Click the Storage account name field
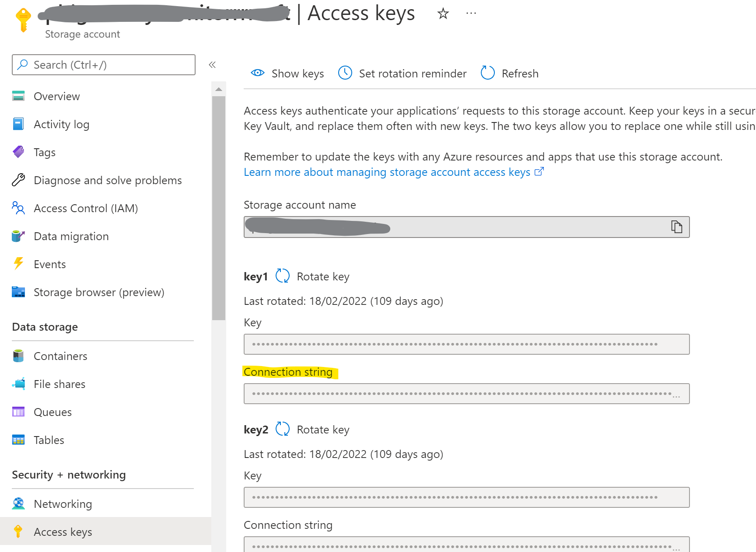Viewport: 756px width, 552px height. point(466,227)
